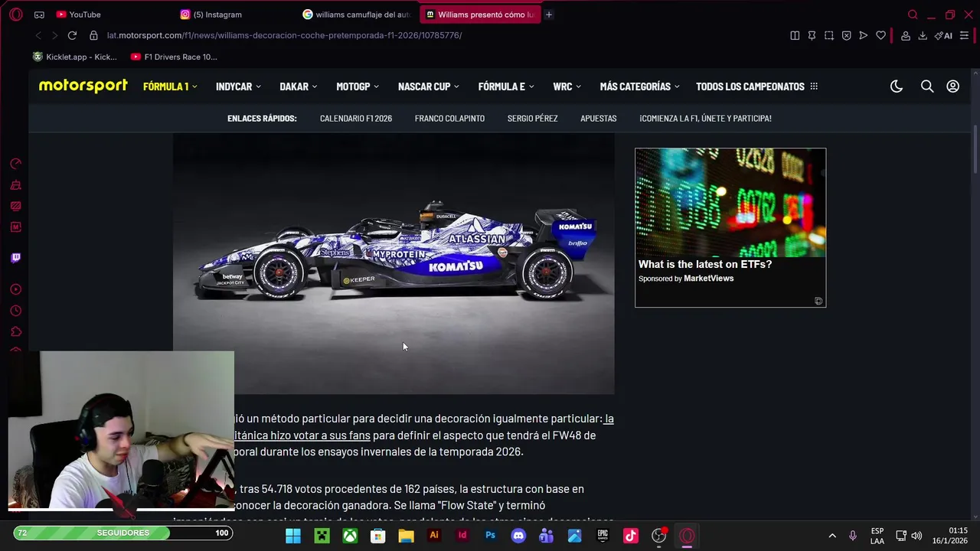Open Easy Setup sliders icon
Viewport: 980px width, 551px height.
coord(964,35)
